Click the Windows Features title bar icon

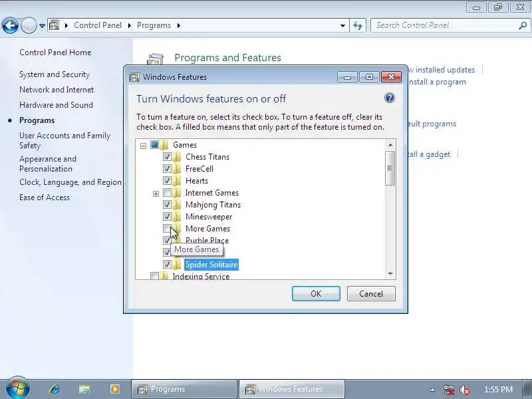[135, 77]
